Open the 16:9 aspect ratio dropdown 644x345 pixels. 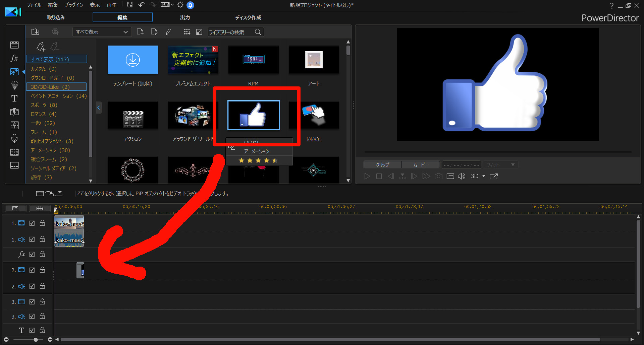click(167, 5)
